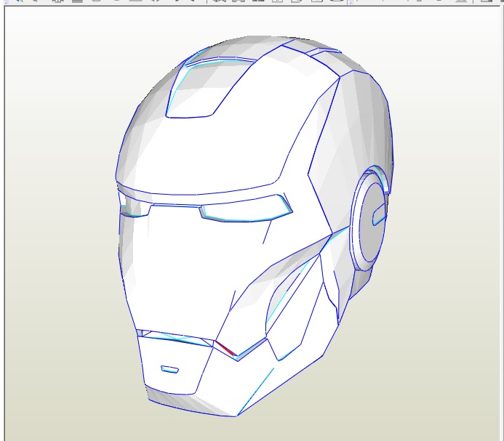This screenshot has height=441, width=504.
Task: Select the mouth slit above the chin plate
Action: pyautogui.click(x=175, y=337)
